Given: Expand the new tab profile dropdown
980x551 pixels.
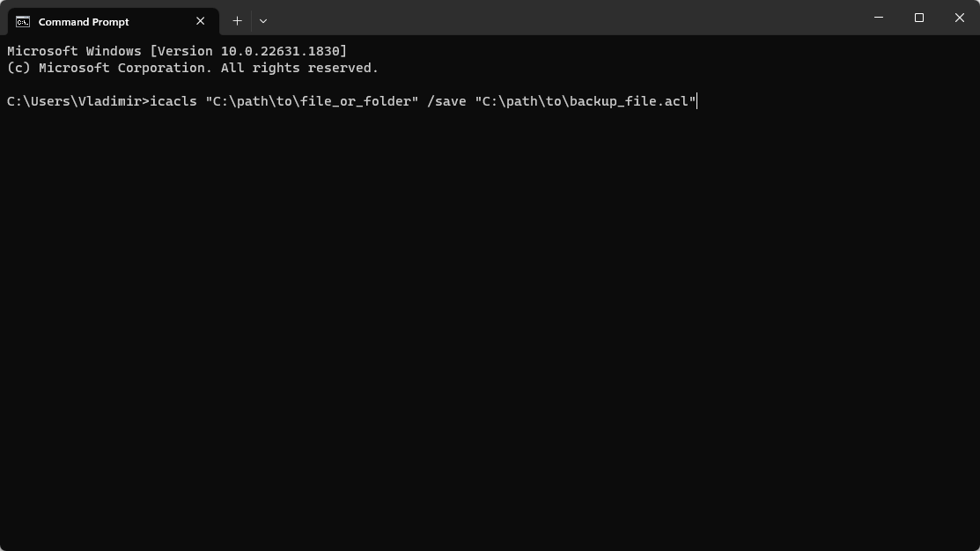Looking at the screenshot, I should (263, 20).
